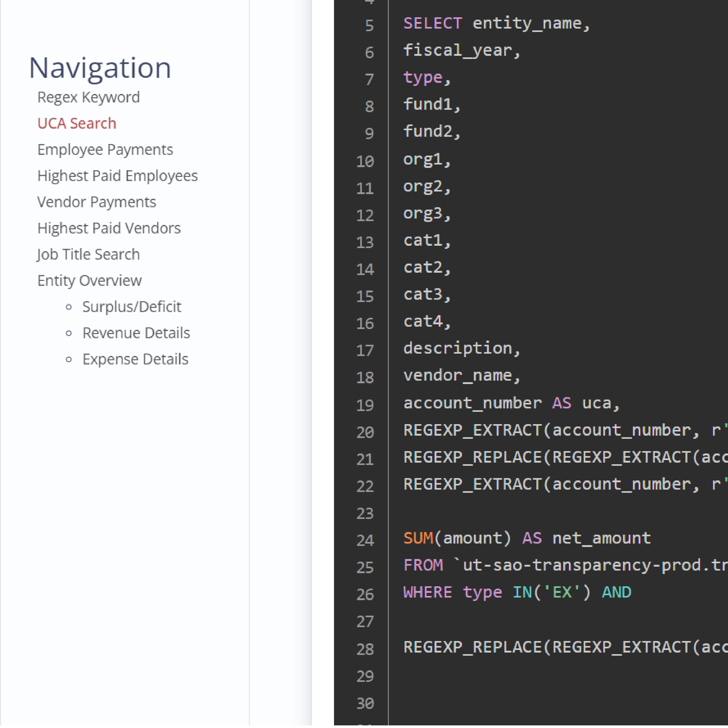
Task: Click the account_number AS uca line
Action: pos(511,403)
